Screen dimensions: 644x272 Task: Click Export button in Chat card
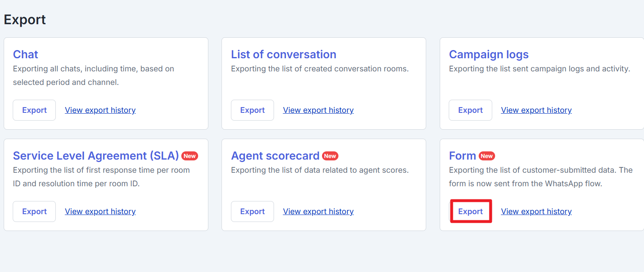point(34,110)
